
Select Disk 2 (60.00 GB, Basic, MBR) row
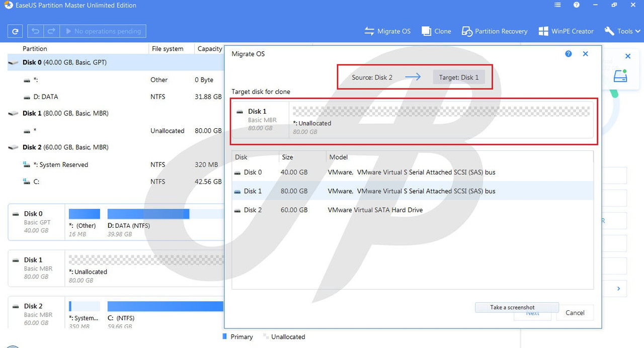(x=115, y=147)
